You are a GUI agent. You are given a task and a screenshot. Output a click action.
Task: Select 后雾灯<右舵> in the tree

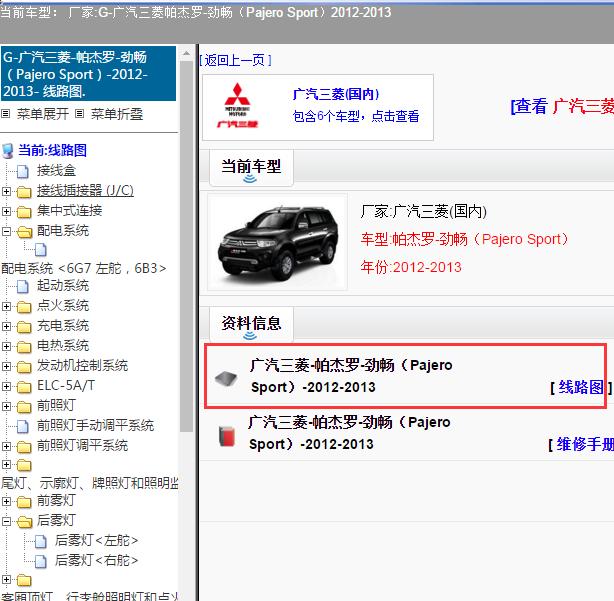96,561
